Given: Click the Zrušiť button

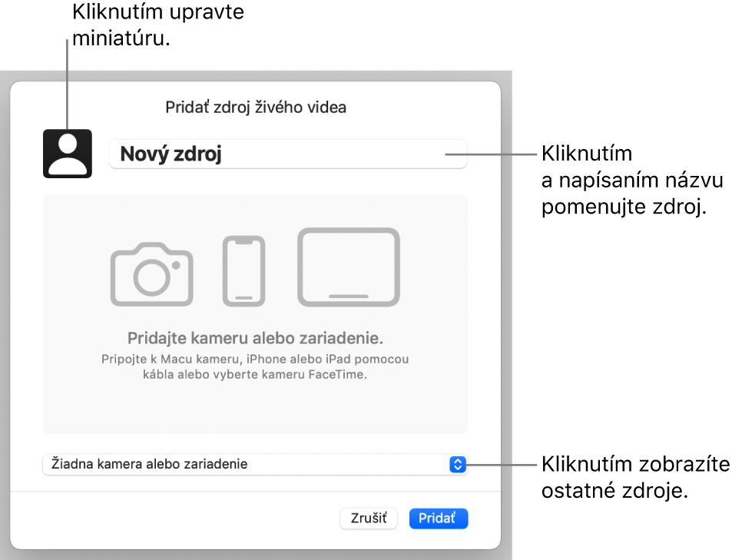Looking at the screenshot, I should coord(369,519).
